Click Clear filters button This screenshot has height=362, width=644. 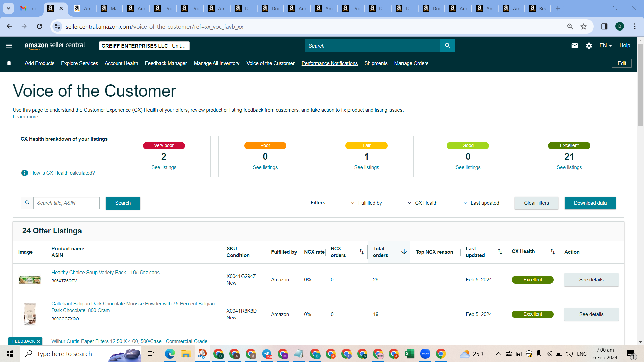click(536, 203)
